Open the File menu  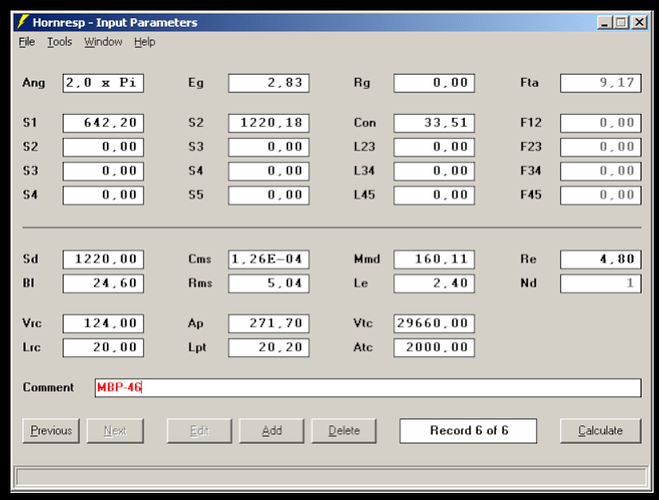coord(26,42)
